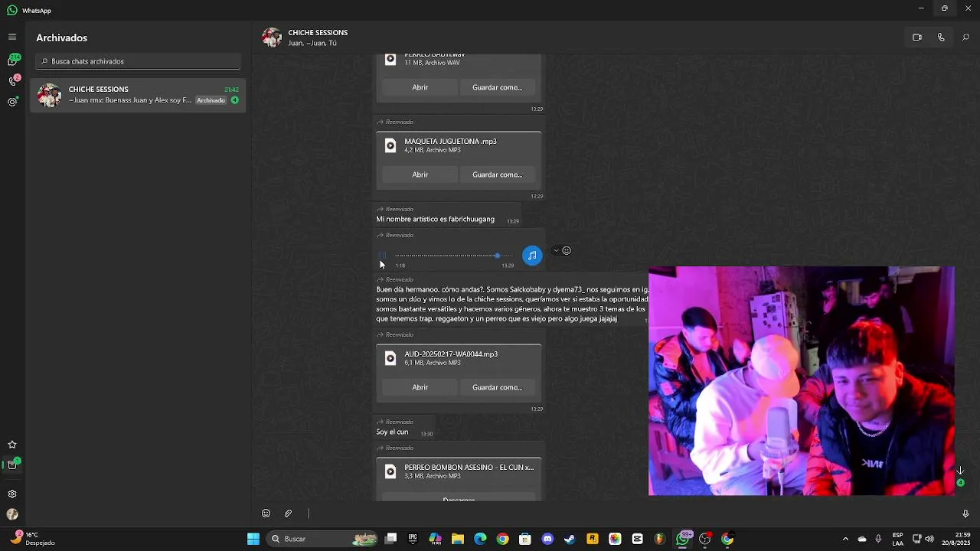Viewport: 980px width, 551px height.
Task: Click the search box for archived chats
Action: 139,61
